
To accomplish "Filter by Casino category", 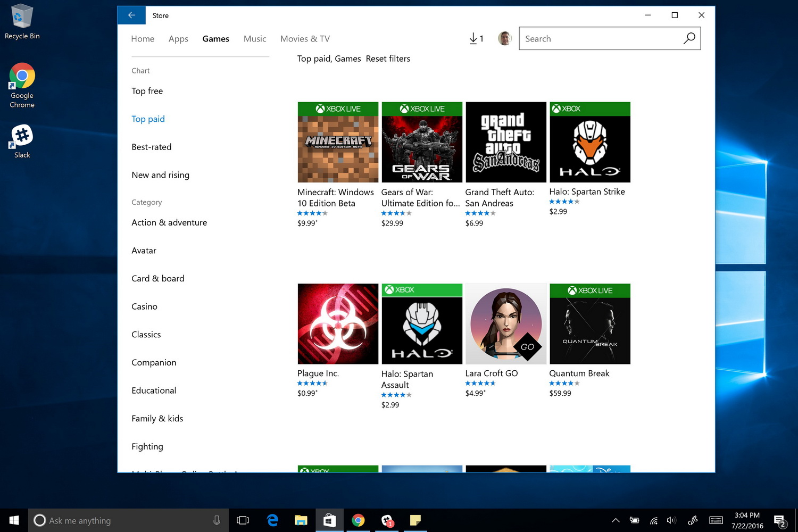I will coord(144,306).
